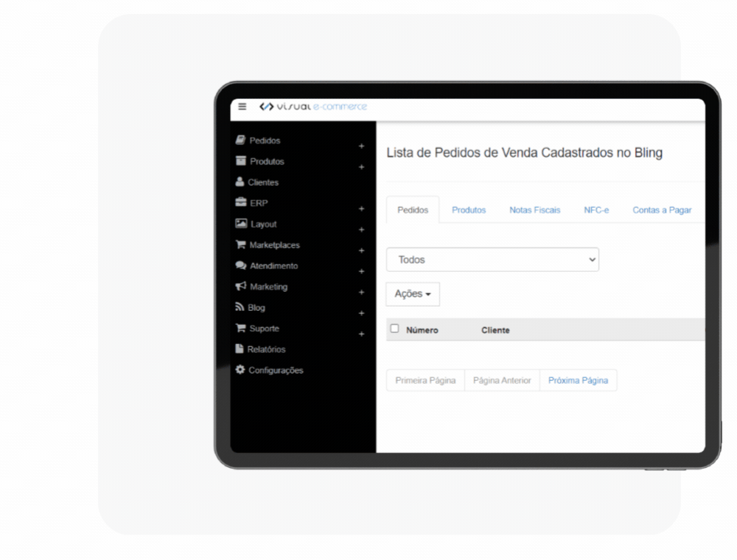Open Relatórios in the sidebar
Image resolution: width=737 pixels, height=560 pixels.
pos(266,349)
